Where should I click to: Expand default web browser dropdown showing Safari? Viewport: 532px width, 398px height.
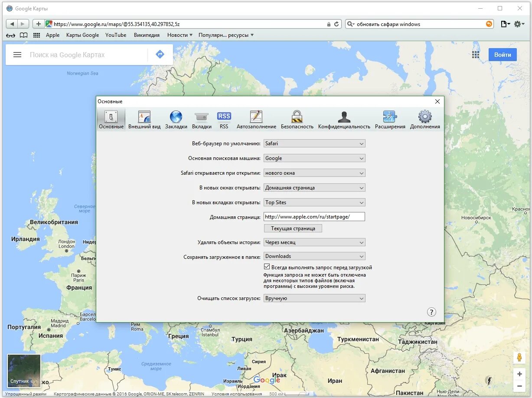(x=314, y=144)
